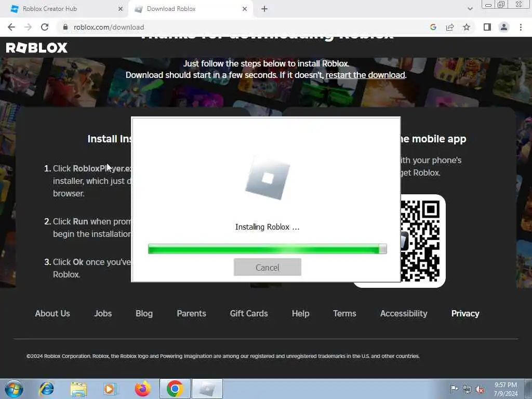Click the Roblox icon in the installer dialog
This screenshot has height=399, width=532.
pos(268,178)
